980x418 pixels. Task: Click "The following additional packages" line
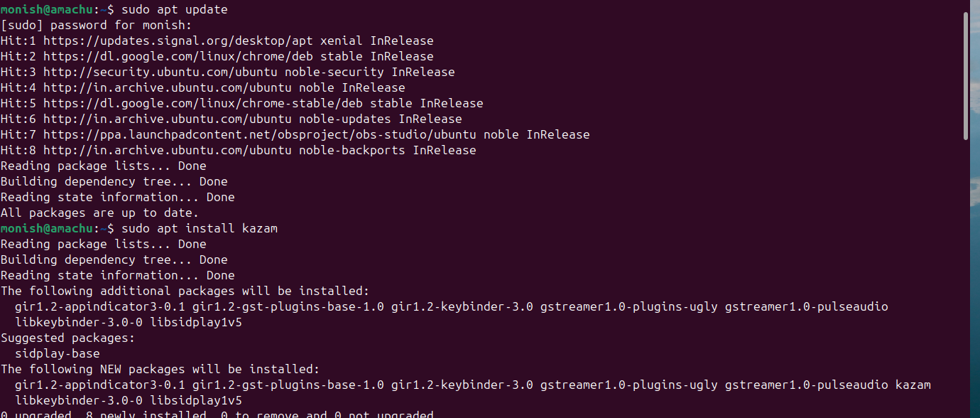185,291
